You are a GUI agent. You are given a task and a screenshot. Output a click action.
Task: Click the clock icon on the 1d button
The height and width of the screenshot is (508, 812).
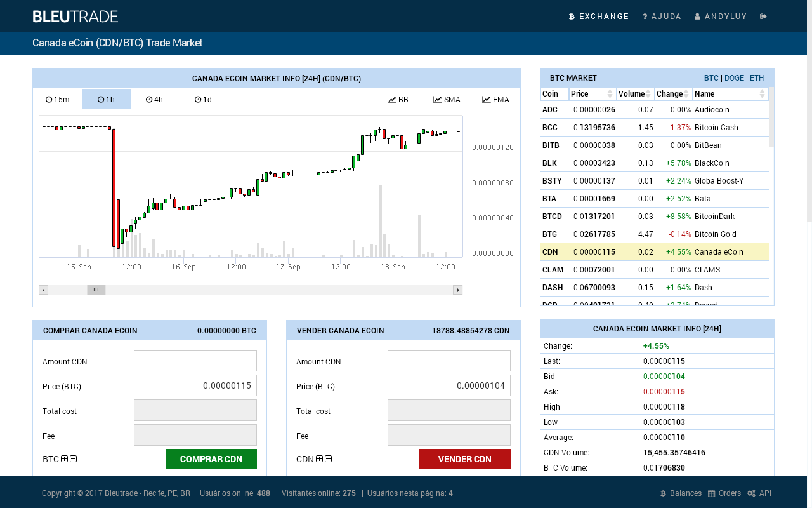click(198, 100)
